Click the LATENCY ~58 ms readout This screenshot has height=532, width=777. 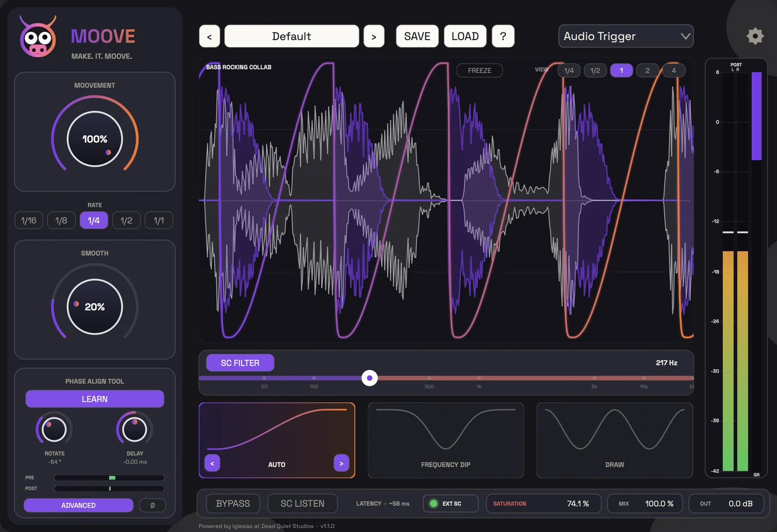click(x=383, y=504)
